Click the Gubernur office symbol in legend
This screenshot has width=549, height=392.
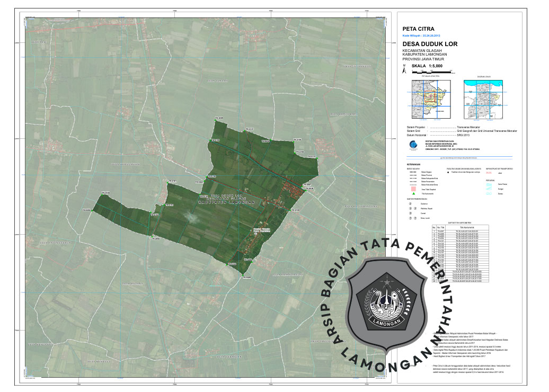(x=410, y=203)
